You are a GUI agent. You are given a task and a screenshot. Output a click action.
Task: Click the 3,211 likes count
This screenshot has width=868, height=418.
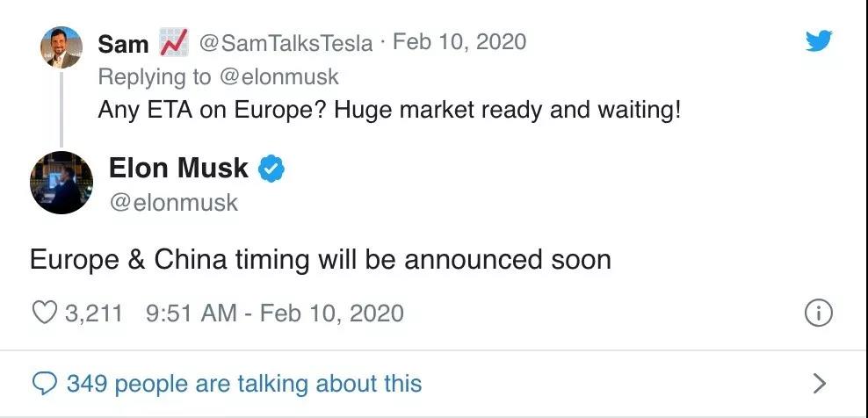(94, 313)
